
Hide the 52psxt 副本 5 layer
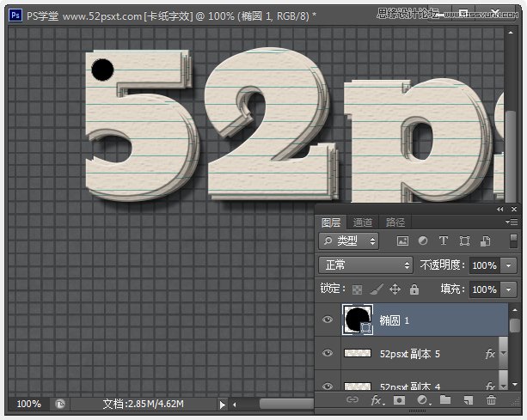(x=327, y=353)
